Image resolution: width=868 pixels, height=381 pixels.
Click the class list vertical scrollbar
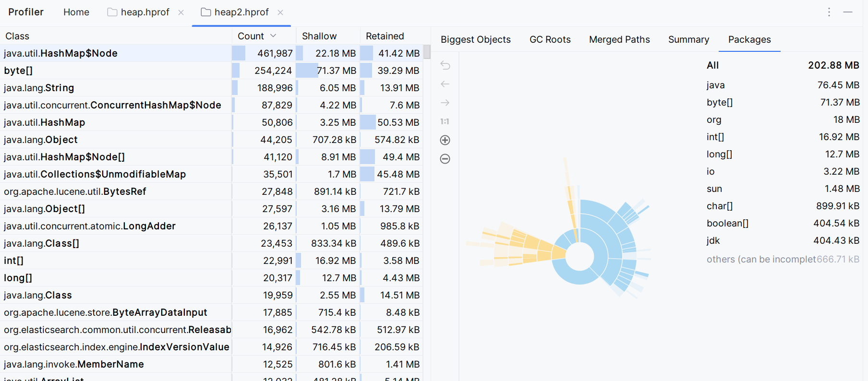426,52
